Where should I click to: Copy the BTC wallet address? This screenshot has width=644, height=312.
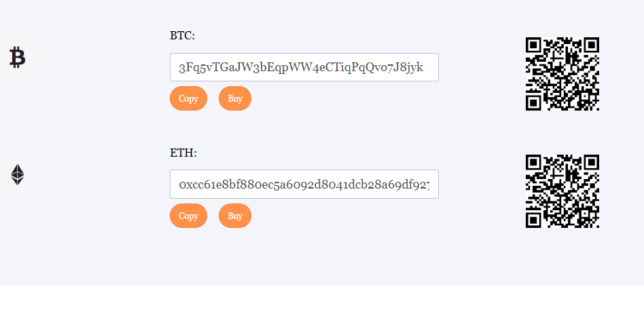pos(189,98)
